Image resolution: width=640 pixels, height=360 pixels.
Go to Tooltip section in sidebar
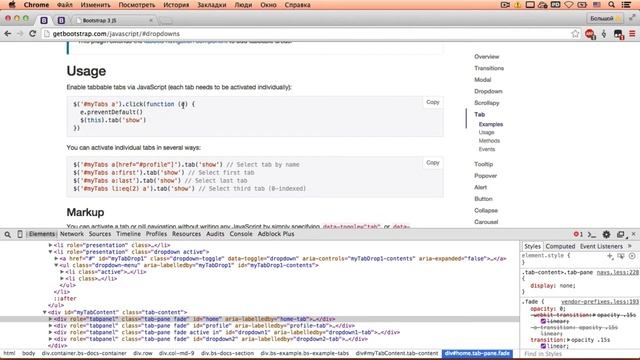click(484, 164)
